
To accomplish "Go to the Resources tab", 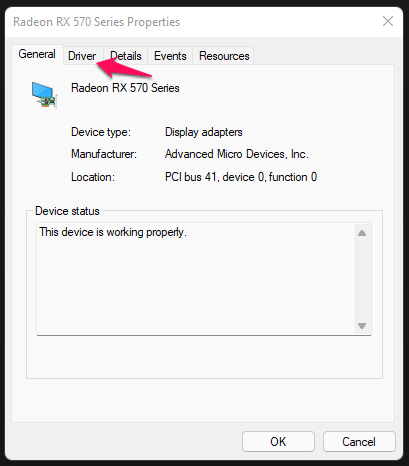I will [x=224, y=56].
